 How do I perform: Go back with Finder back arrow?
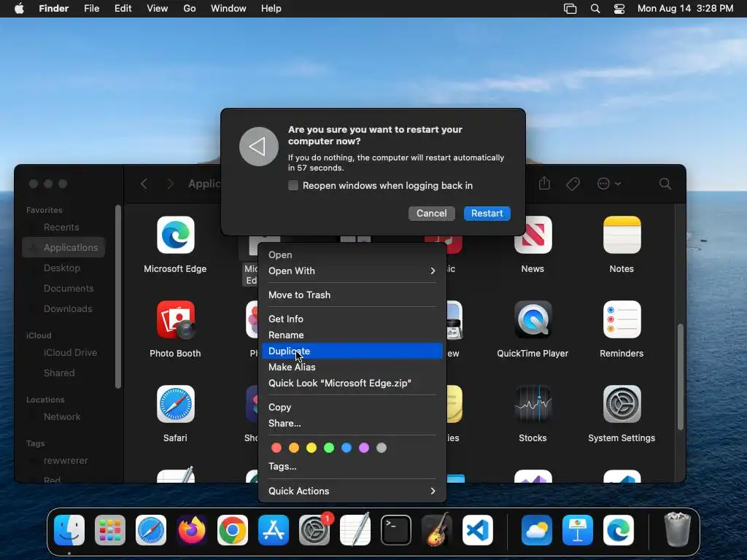(144, 184)
